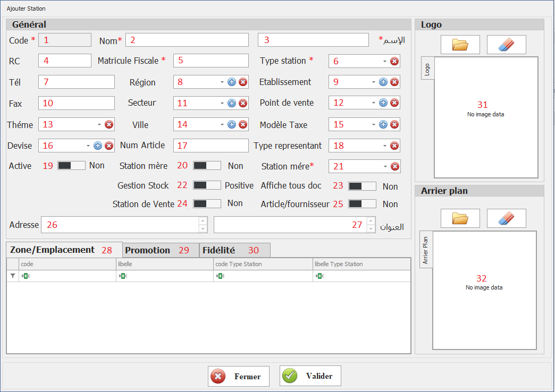Enable the Article/fournisseur switch
Viewport: 555px width, 392px height.
(362, 204)
